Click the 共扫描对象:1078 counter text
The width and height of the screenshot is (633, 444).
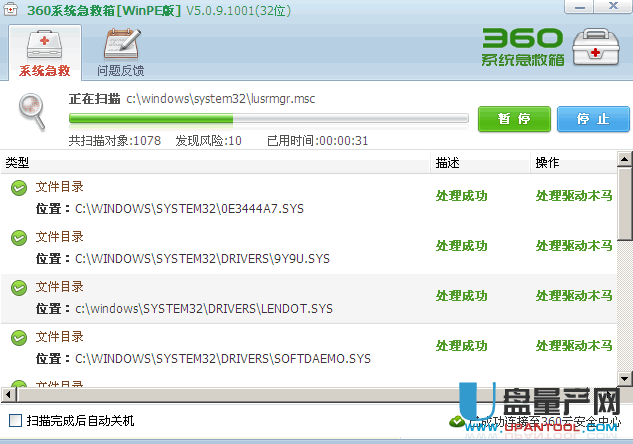[115, 140]
